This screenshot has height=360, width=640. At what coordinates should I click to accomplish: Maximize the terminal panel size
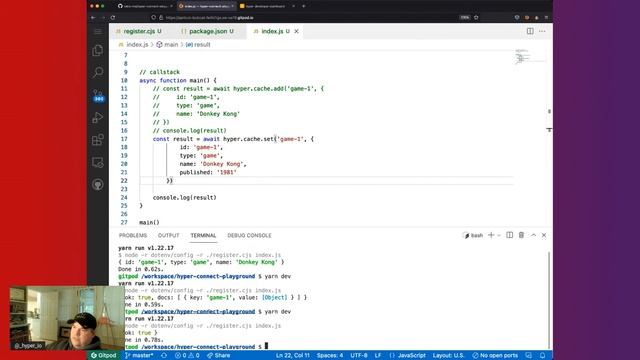pyautogui.click(x=533, y=235)
